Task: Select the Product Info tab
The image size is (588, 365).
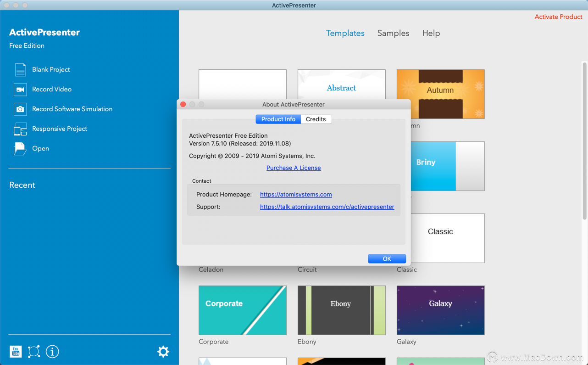Action: [x=278, y=119]
